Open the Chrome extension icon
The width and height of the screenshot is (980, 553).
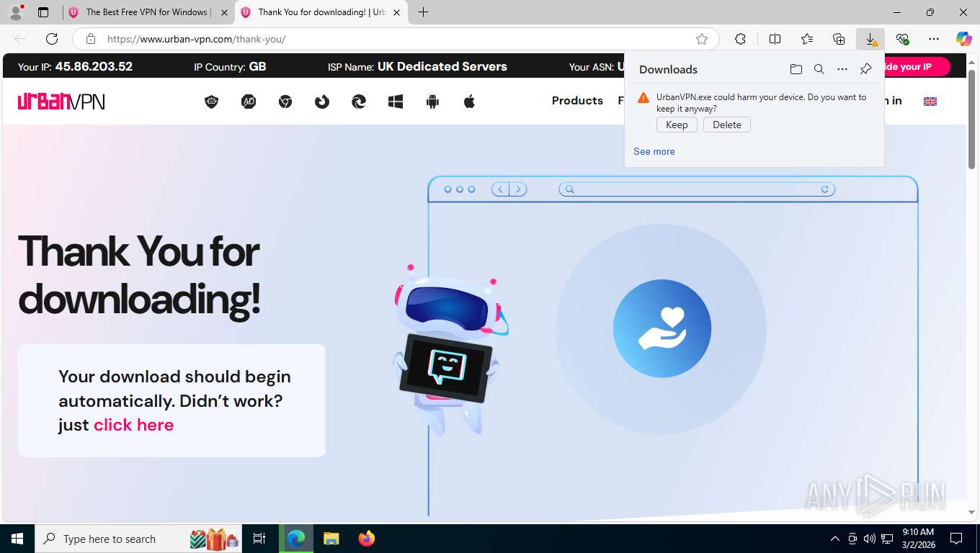[x=285, y=102]
